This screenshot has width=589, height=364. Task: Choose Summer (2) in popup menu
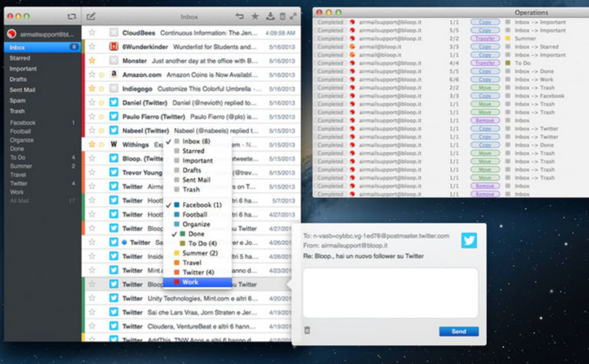(197, 253)
